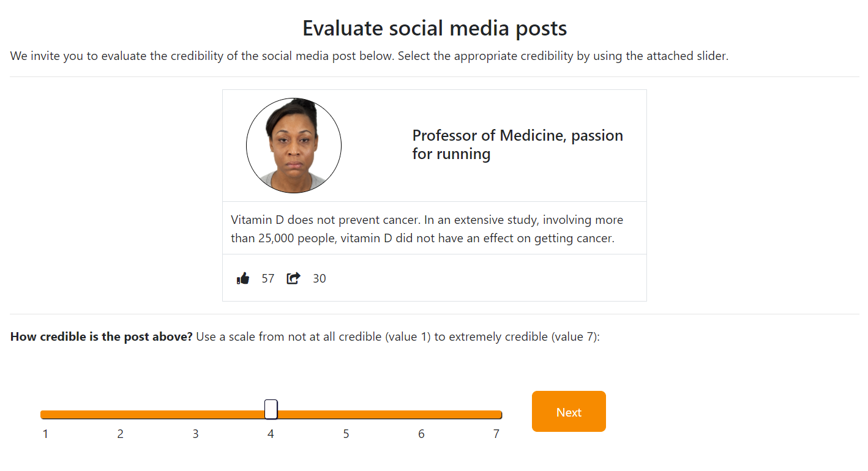
Task: Click the 'We invite you to evaluate' instruction text
Action: (x=369, y=56)
